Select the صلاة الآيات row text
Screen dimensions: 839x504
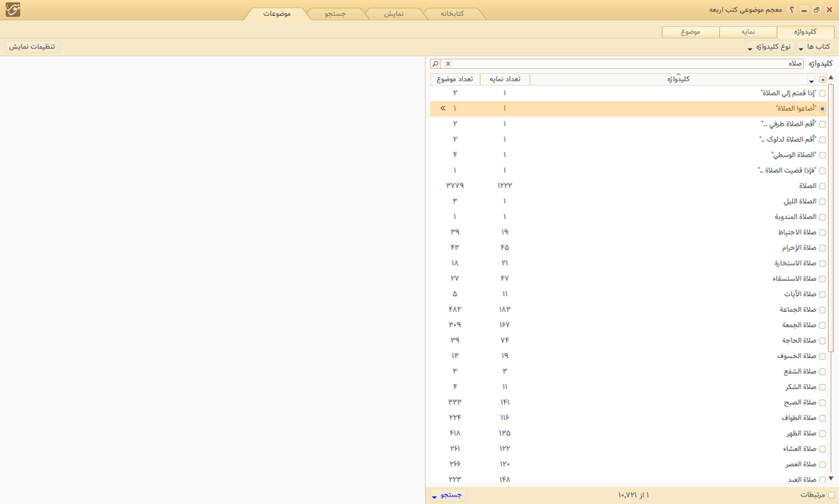coord(800,294)
